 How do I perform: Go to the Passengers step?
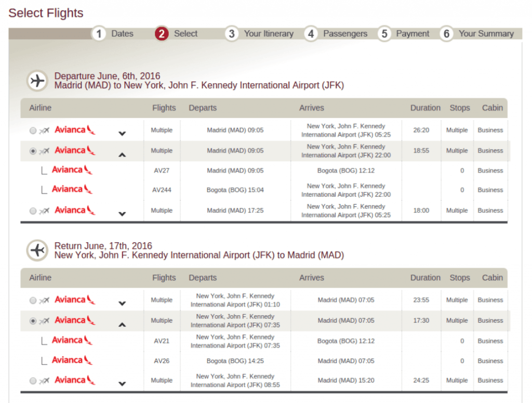345,34
